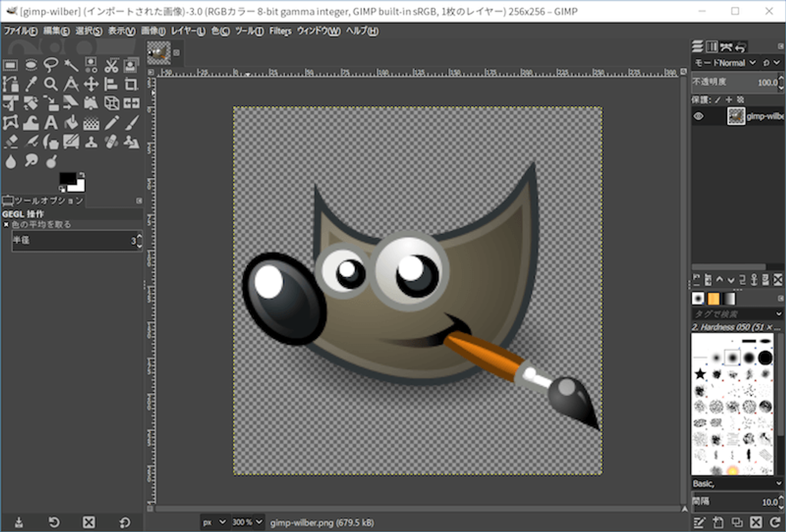This screenshot has height=532, width=786.
Task: Open the ファイル menu
Action: (x=20, y=31)
